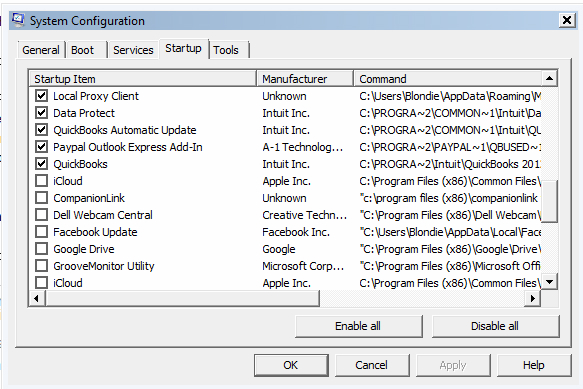Enable the GrooveMonitor Utility checkbox

click(x=41, y=266)
